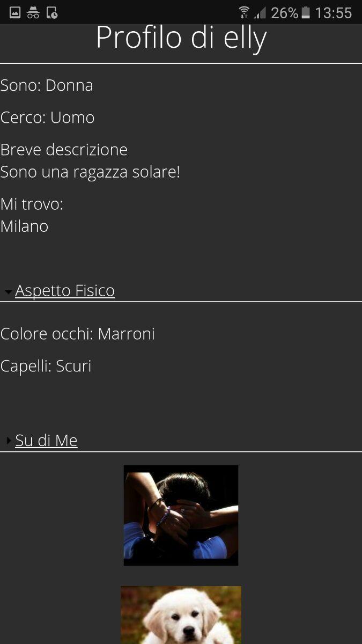
Task: Tap the Profilo di elly heading
Action: click(x=181, y=38)
